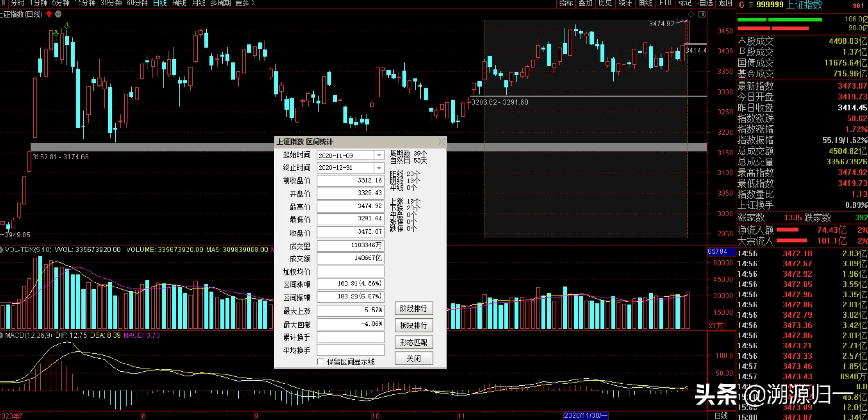The height and width of the screenshot is (420, 868).
Task: Click the 最新指数 value 3473.07
Action: 853,86
